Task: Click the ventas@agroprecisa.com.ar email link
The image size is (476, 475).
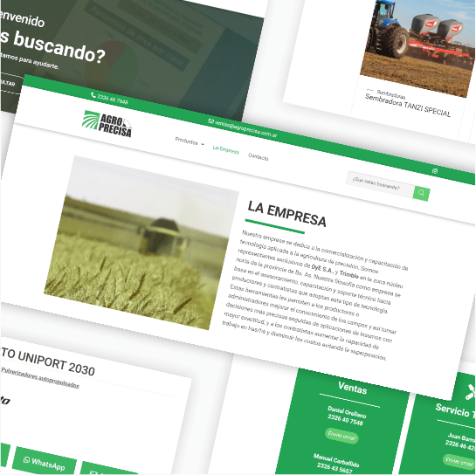Action: [246, 128]
